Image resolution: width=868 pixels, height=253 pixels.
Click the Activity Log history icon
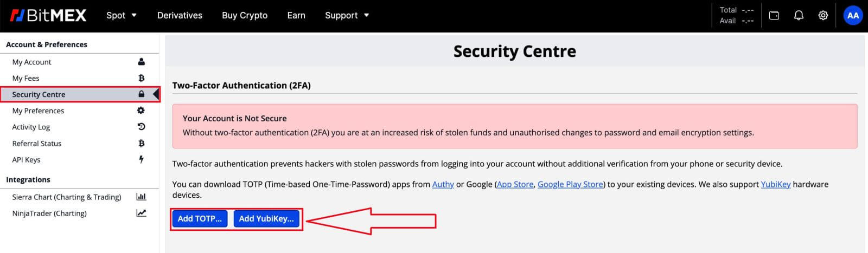[141, 127]
